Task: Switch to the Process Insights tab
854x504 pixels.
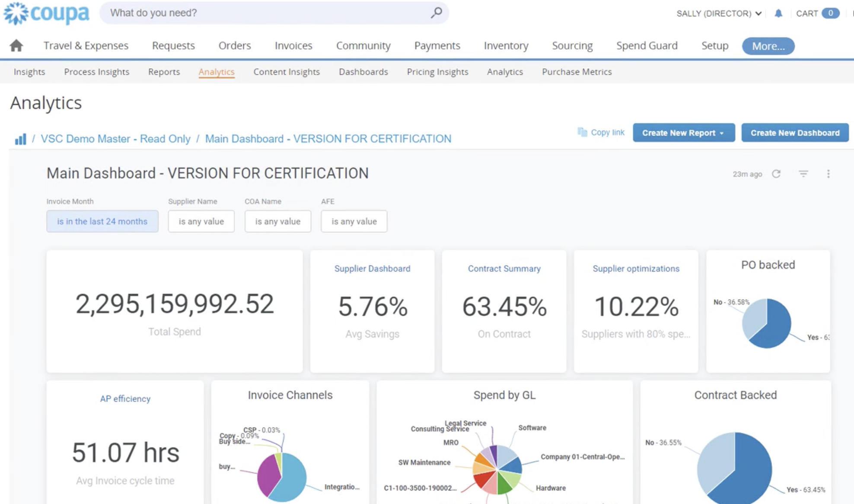Action: [97, 72]
